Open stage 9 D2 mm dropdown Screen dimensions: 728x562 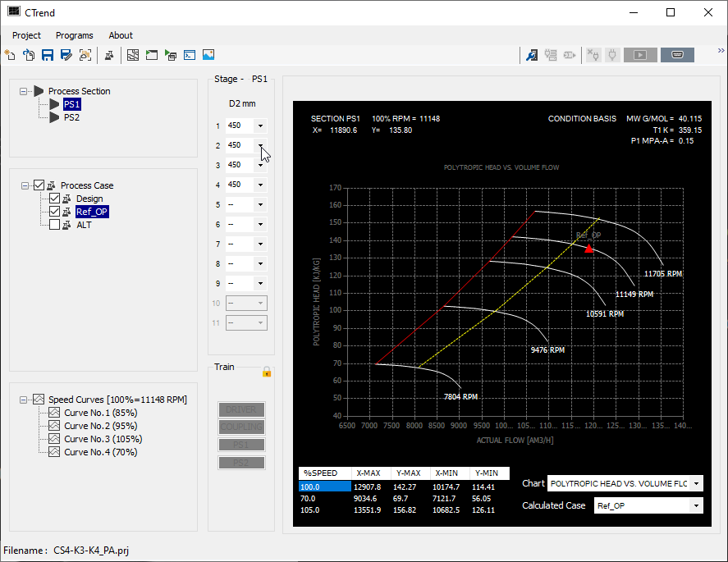260,284
